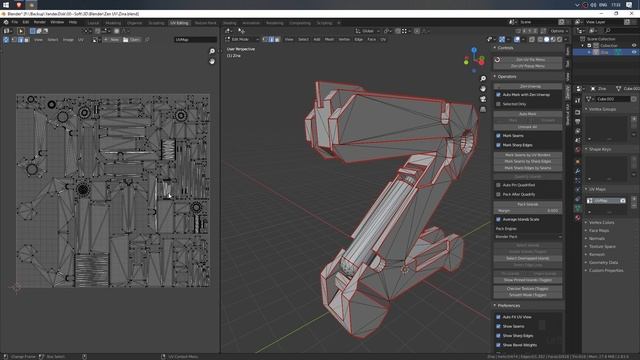Click the Zen Unwrap button
Image resolution: width=640 pixels, height=360 pixels.
point(528,87)
